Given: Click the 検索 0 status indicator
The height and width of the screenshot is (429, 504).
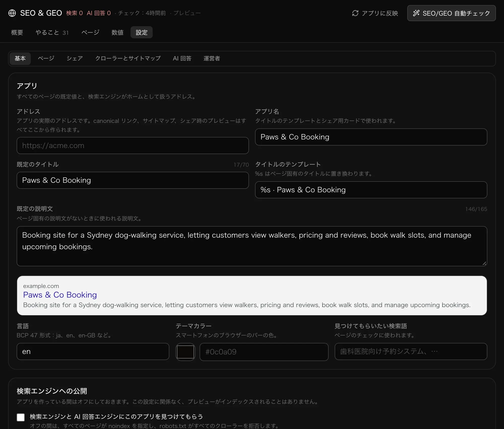Looking at the screenshot, I should click(x=74, y=13).
